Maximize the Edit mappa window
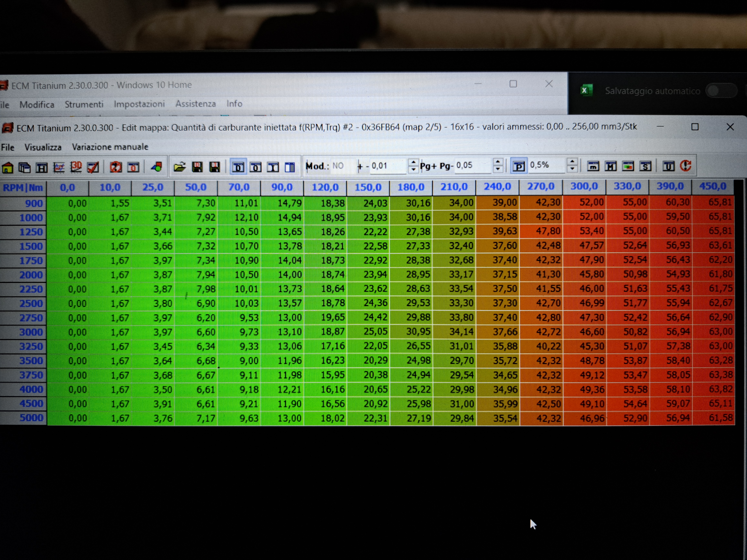This screenshot has width=747, height=560. click(x=695, y=127)
